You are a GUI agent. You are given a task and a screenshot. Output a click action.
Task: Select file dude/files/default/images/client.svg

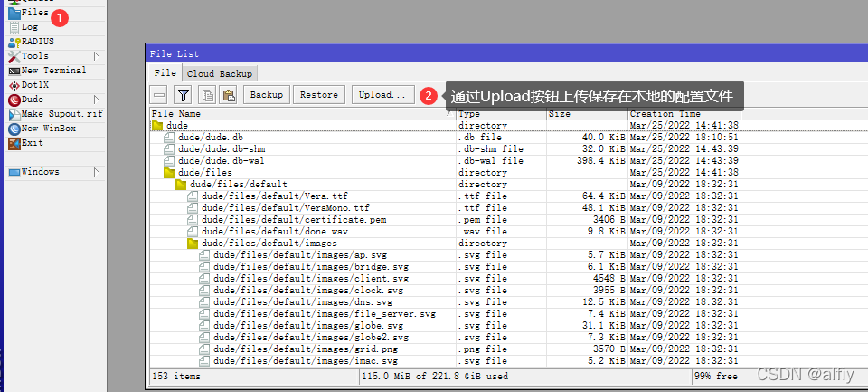tap(445, 278)
